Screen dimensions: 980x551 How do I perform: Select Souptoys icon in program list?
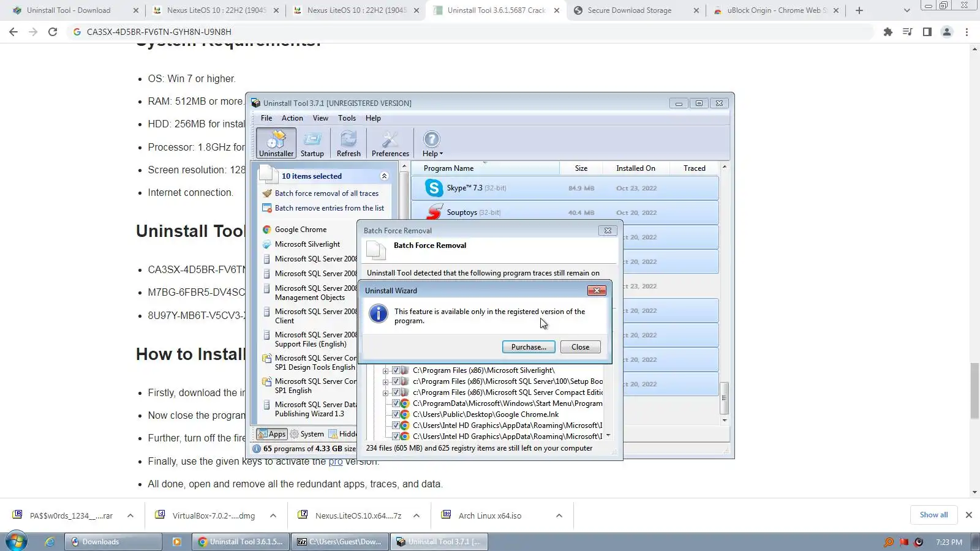coord(434,212)
